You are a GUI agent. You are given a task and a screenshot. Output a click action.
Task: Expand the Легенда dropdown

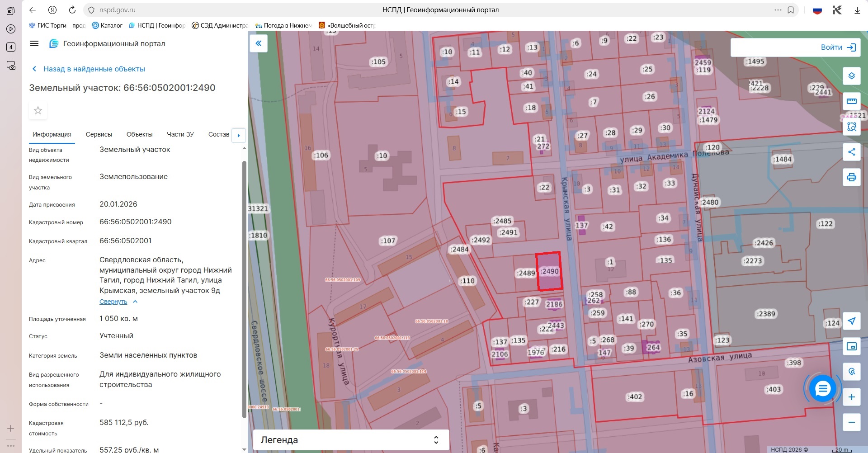[436, 440]
